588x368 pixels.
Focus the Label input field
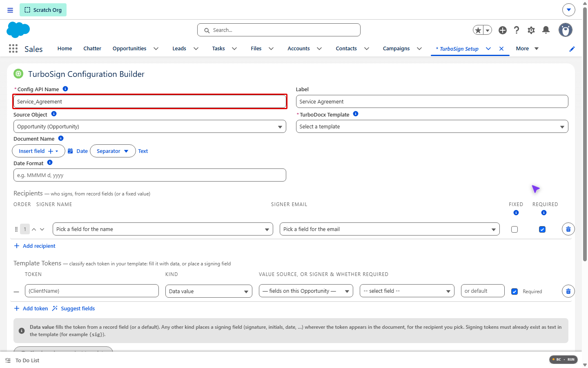click(432, 101)
